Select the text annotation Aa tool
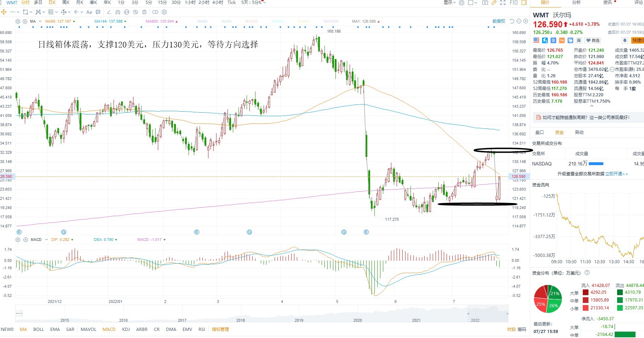The width and height of the screenshot is (644, 338). (x=89, y=12)
